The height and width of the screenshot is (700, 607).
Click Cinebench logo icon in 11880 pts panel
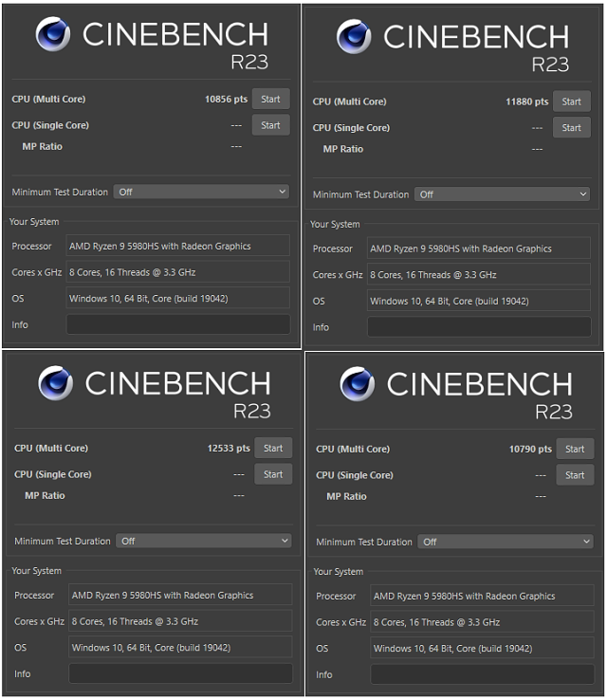(354, 37)
